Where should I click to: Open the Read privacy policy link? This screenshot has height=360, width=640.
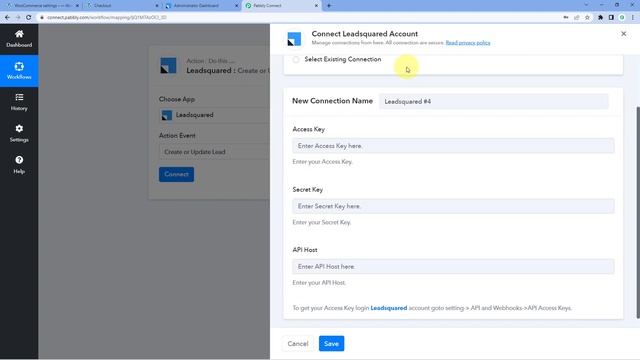(x=468, y=43)
